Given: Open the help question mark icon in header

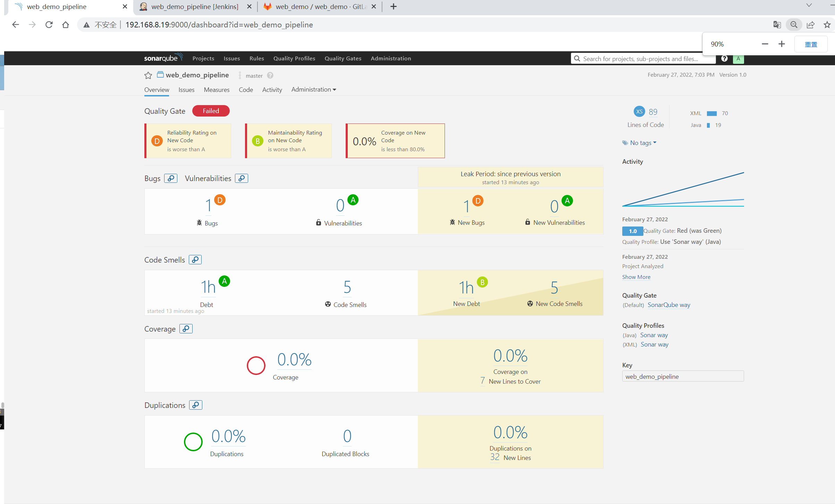Looking at the screenshot, I should coord(724,58).
